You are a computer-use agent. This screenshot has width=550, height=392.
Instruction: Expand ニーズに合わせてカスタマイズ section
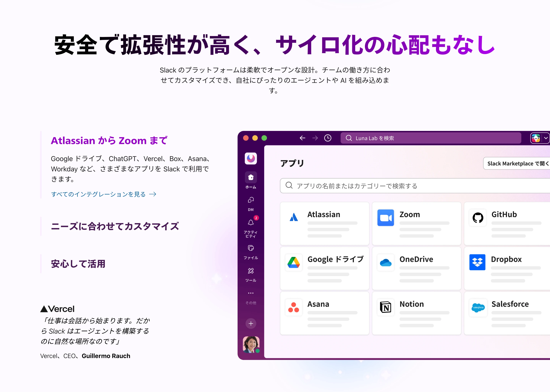(x=115, y=226)
